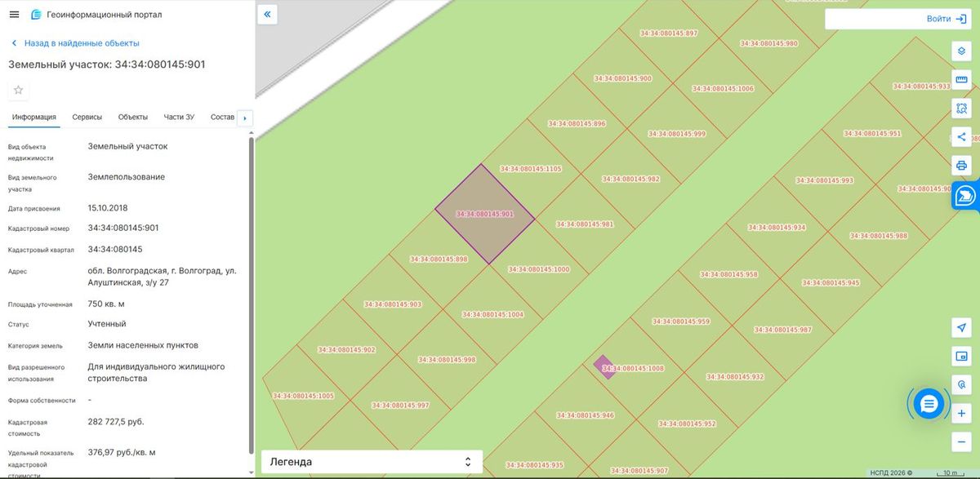
Task: Click parcel label 34:34:080145:981
Action: (585, 224)
